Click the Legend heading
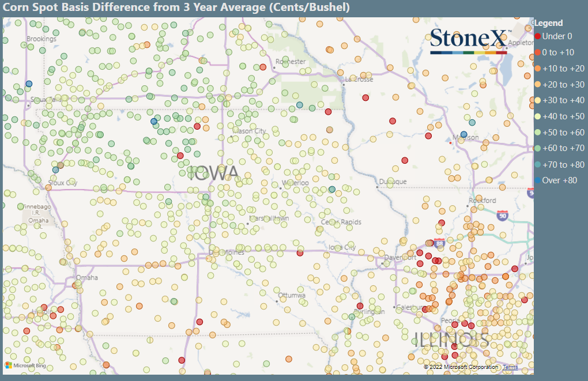Viewport: 588px width, 381px height. (x=548, y=23)
